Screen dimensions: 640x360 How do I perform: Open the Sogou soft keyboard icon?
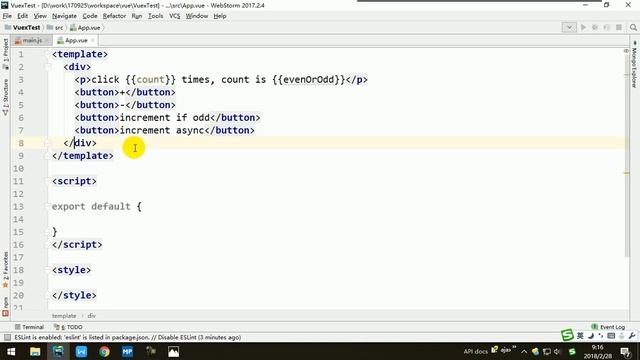[611, 336]
